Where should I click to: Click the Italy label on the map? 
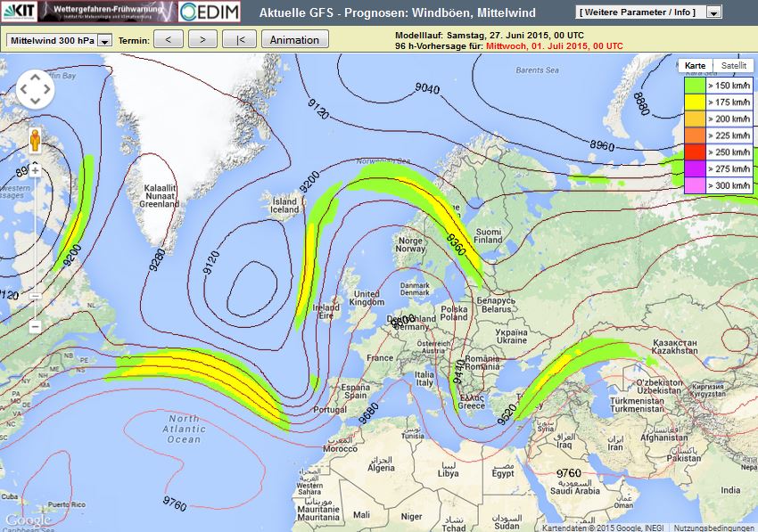(424, 379)
